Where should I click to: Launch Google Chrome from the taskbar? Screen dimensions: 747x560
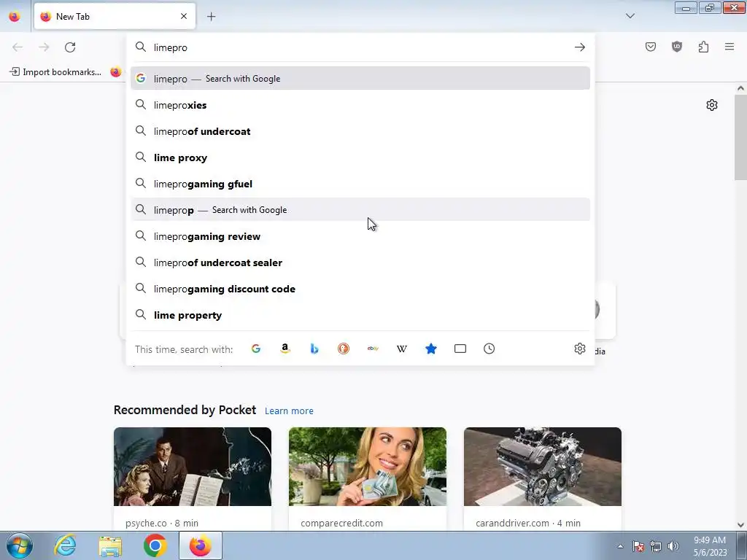(x=155, y=545)
